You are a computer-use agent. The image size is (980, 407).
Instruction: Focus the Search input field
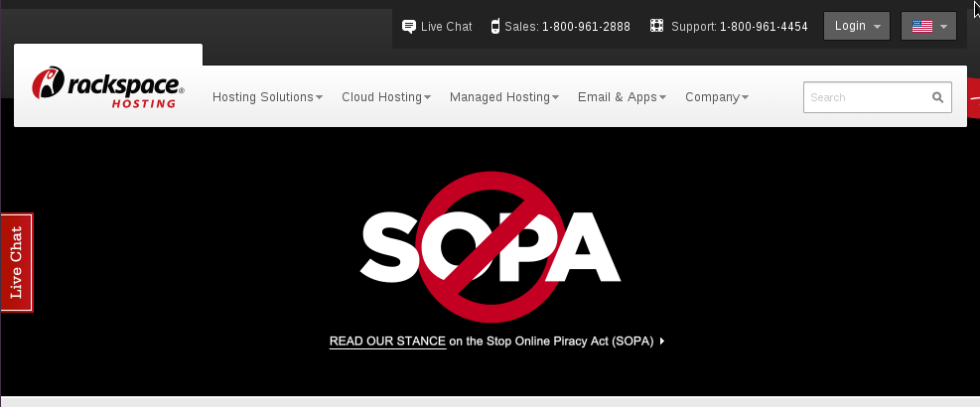pyautogui.click(x=866, y=97)
